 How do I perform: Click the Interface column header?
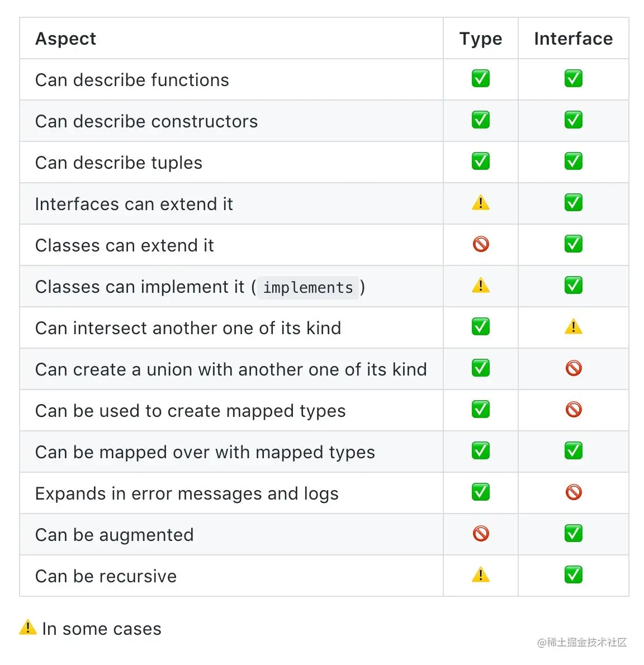pos(573,39)
